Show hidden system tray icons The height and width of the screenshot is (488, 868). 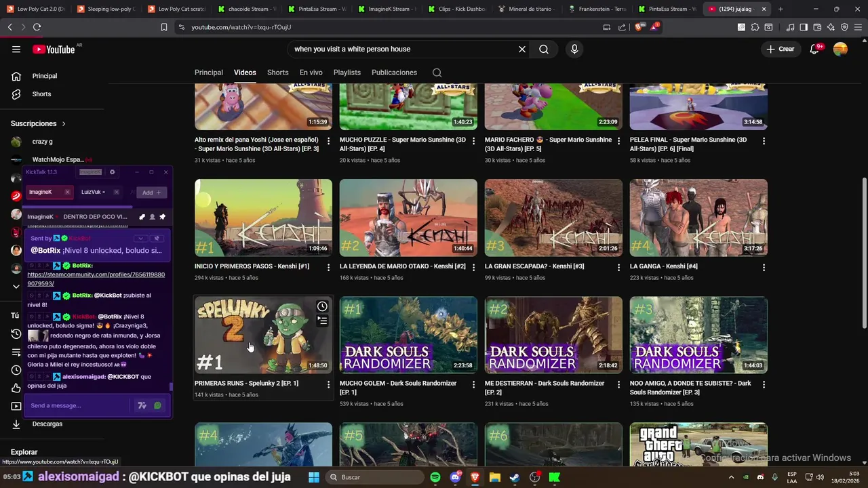pyautogui.click(x=732, y=477)
